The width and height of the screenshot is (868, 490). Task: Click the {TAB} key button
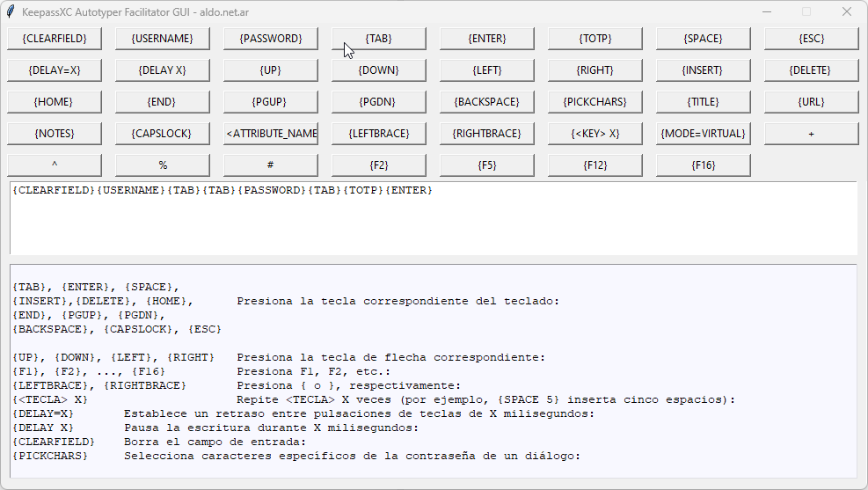(379, 39)
